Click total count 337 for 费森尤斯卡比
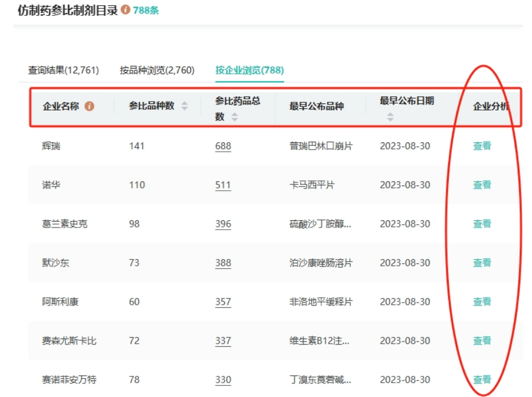Image resolution: width=532 pixels, height=397 pixels. [x=223, y=341]
